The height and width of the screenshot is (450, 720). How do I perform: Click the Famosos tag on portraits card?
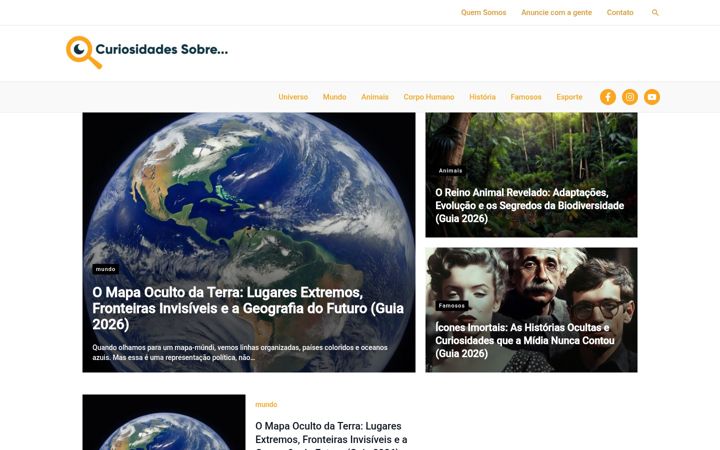452,306
